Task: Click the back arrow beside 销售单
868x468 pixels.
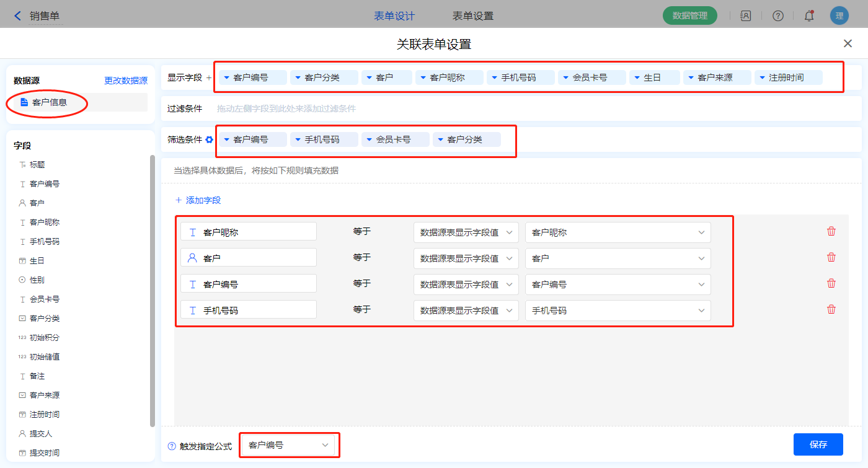Action: point(17,16)
